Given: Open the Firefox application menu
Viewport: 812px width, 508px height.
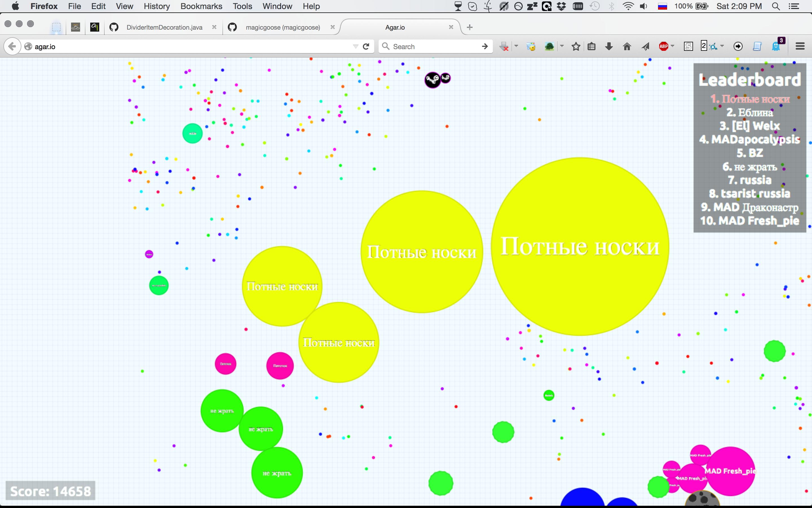Looking at the screenshot, I should click(x=44, y=6).
